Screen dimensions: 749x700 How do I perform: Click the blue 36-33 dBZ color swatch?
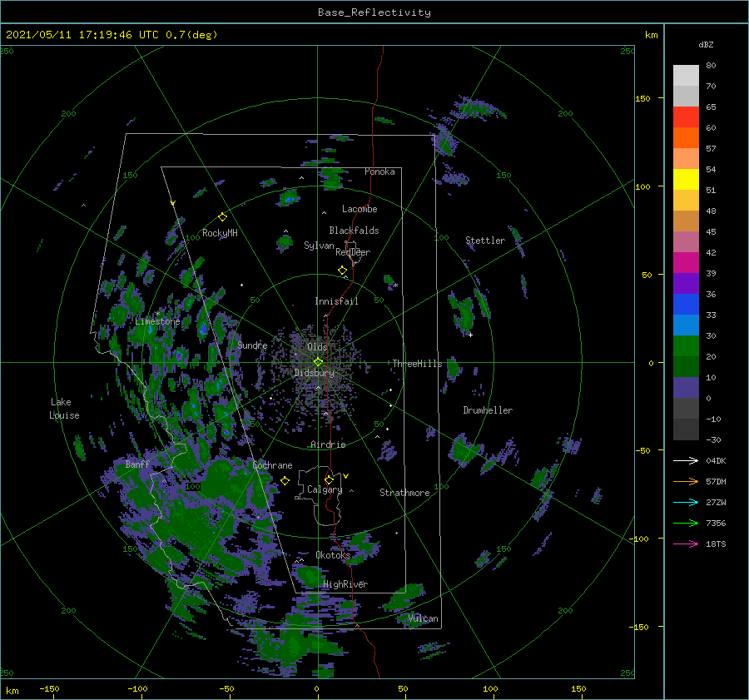pyautogui.click(x=686, y=305)
